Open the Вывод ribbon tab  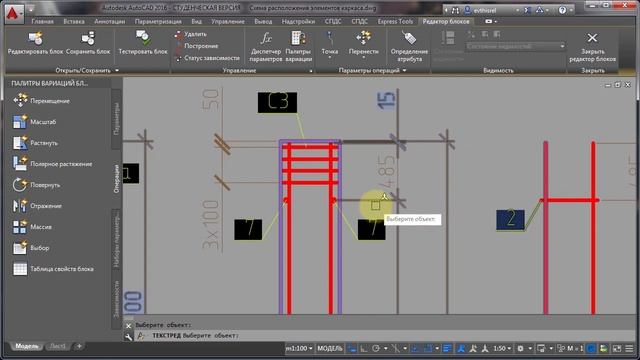263,21
